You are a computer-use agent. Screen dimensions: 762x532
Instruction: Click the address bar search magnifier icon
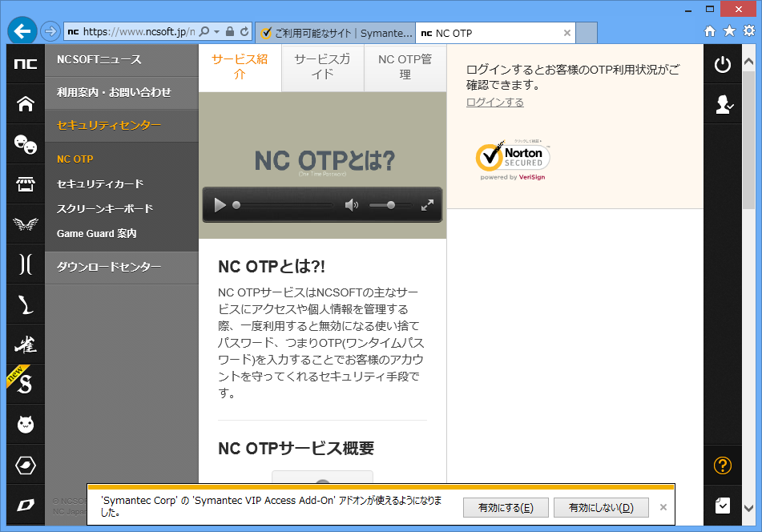pyautogui.click(x=204, y=31)
